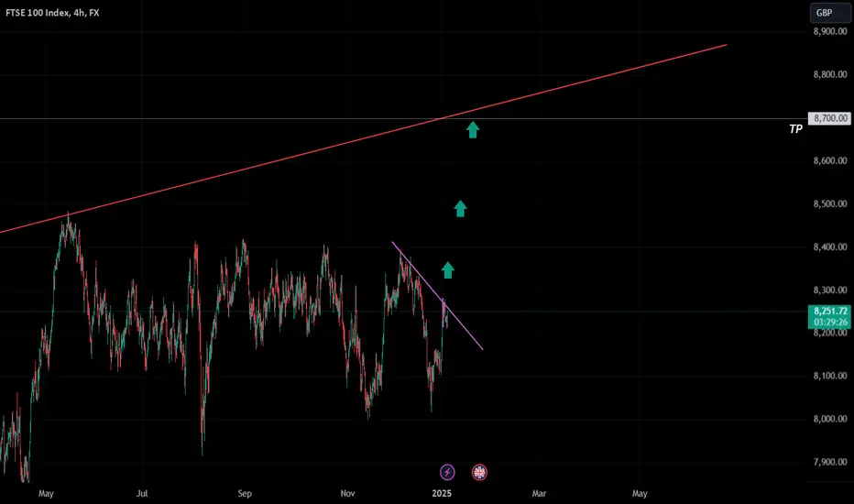Click the 8,500.00 price axis label
Image resolution: width=854 pixels, height=504 pixels.
(830, 203)
